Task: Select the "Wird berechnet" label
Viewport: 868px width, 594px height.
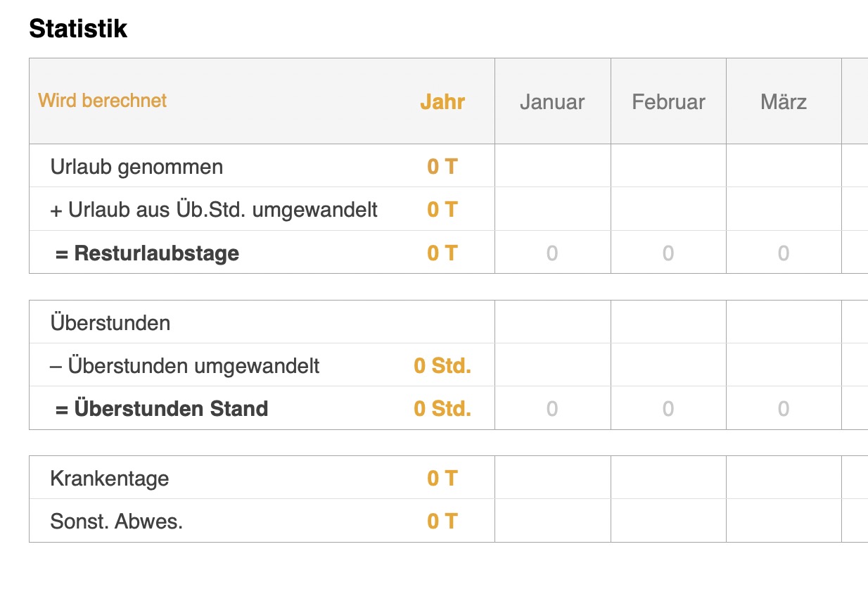Action: (x=102, y=101)
